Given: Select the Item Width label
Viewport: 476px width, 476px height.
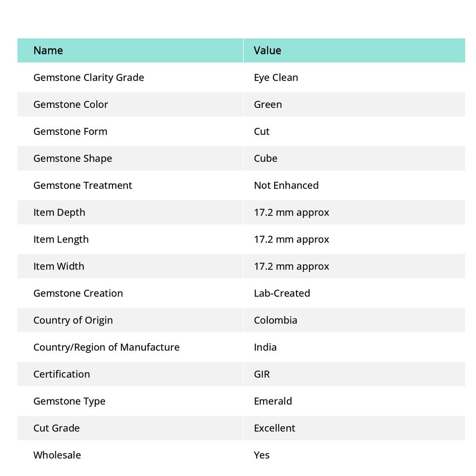Looking at the screenshot, I should click(59, 266).
